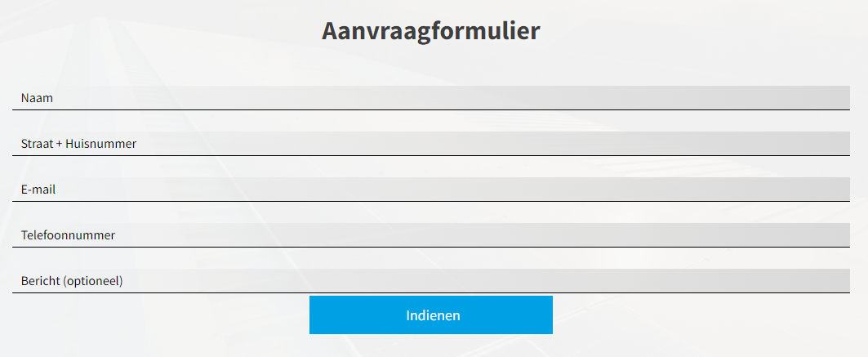This screenshot has height=357, width=868.
Task: Click the Naam placeholder label
Action: [x=37, y=98]
